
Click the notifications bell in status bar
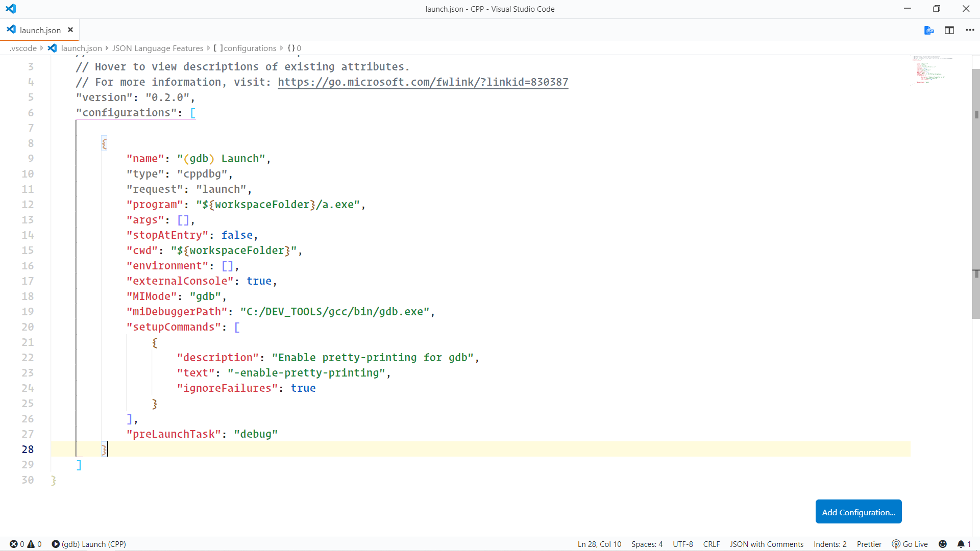(961, 544)
